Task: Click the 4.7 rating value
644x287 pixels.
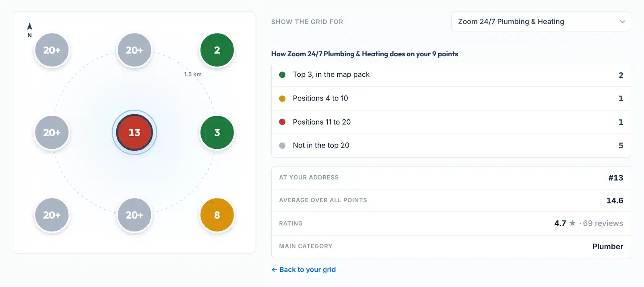Action: [560, 223]
